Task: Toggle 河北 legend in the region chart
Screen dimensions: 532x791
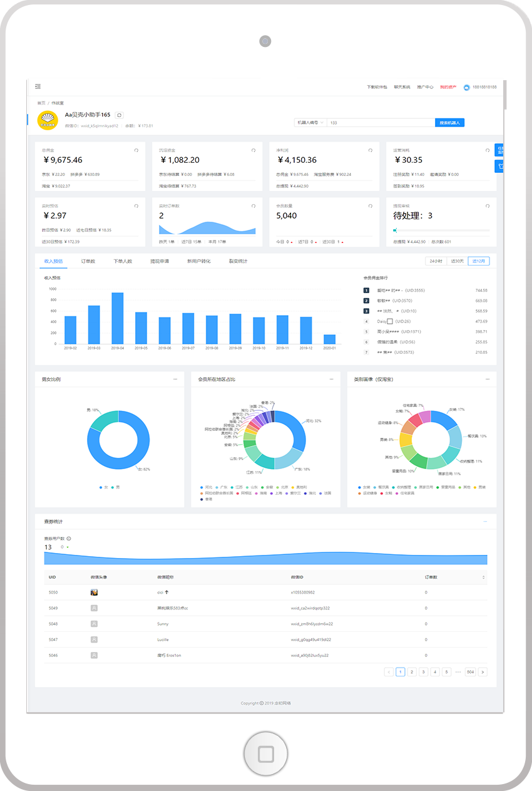Action: (205, 487)
